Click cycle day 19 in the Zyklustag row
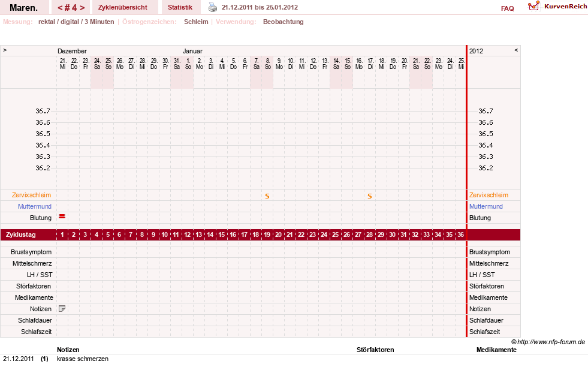The image size is (588, 373). pyautogui.click(x=267, y=234)
